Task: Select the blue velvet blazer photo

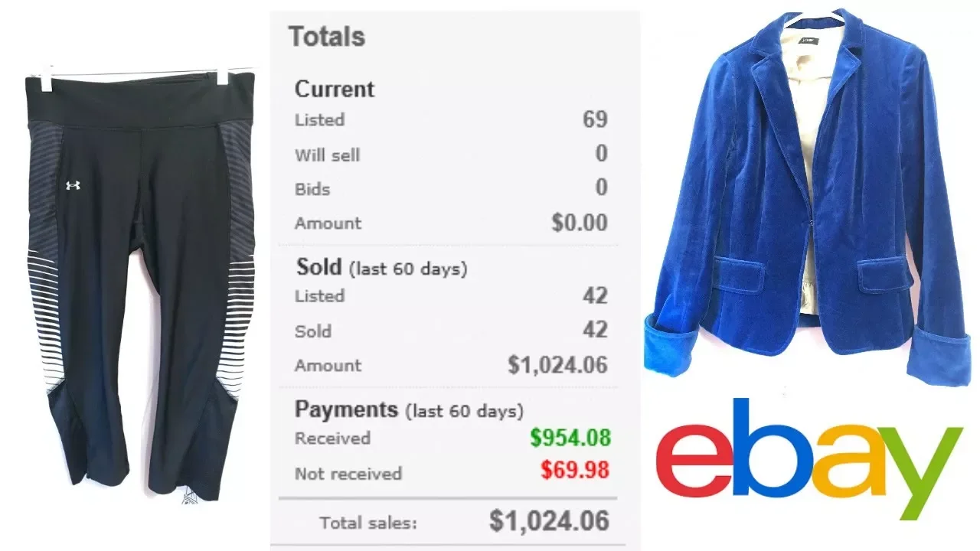Action: pos(812,193)
